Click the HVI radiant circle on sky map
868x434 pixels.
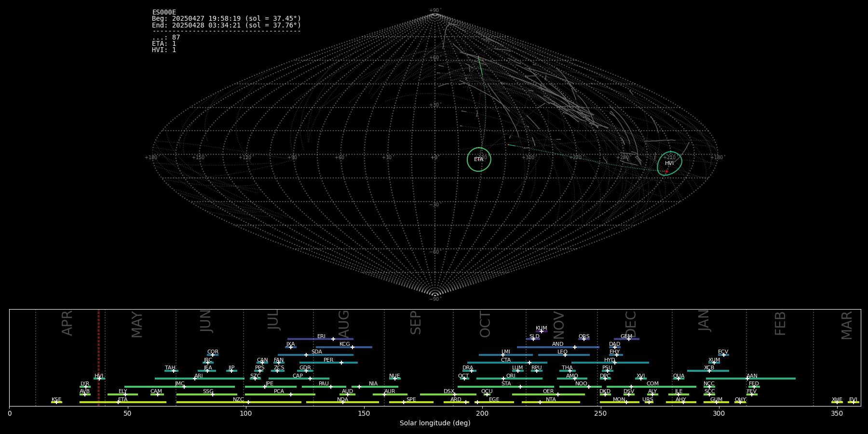(669, 163)
